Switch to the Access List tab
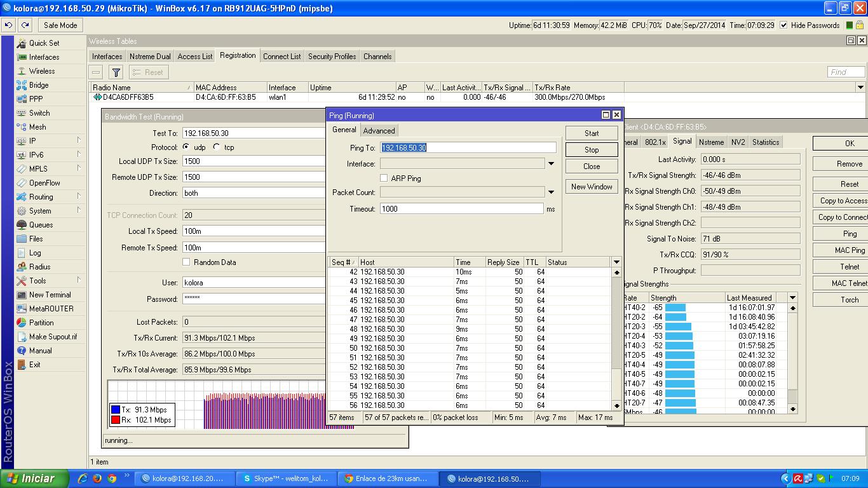The width and height of the screenshot is (868, 488). 195,57
